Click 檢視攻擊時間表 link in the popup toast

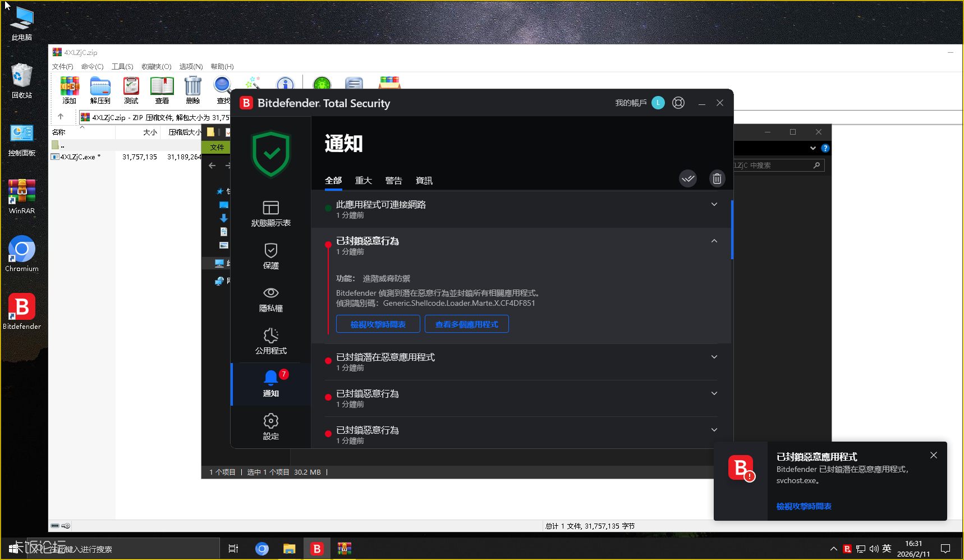[x=804, y=506]
